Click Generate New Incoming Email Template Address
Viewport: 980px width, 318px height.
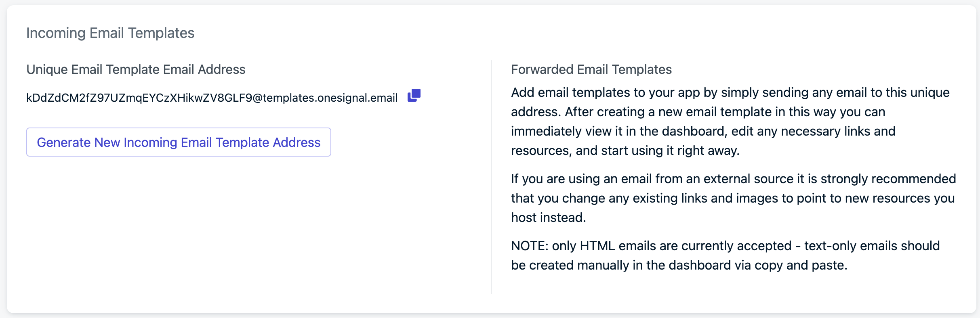(179, 142)
